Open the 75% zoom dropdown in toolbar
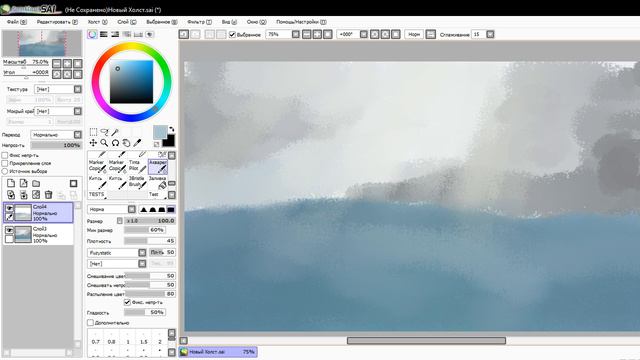This screenshot has width=640, height=360. click(x=296, y=34)
